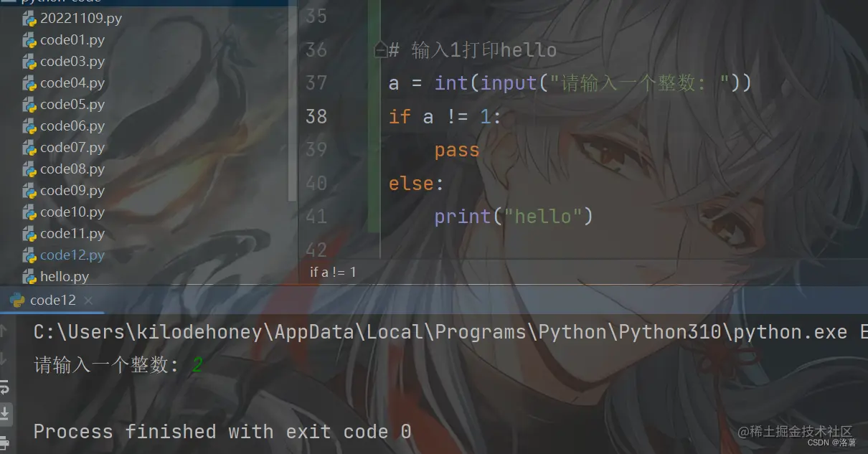Screen dimensions: 868x454
Task: Click the '请输入一个整数:' prompt in console
Action: pos(106,365)
